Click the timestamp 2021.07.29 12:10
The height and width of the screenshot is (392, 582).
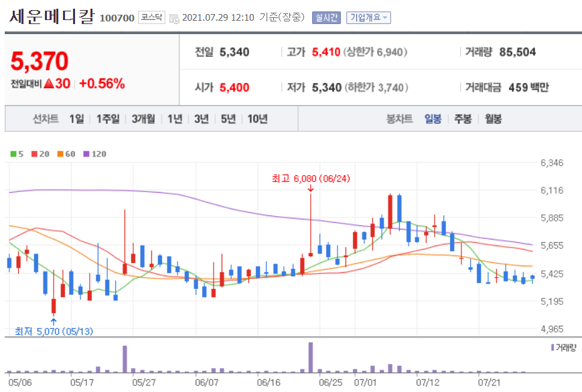tap(218, 17)
